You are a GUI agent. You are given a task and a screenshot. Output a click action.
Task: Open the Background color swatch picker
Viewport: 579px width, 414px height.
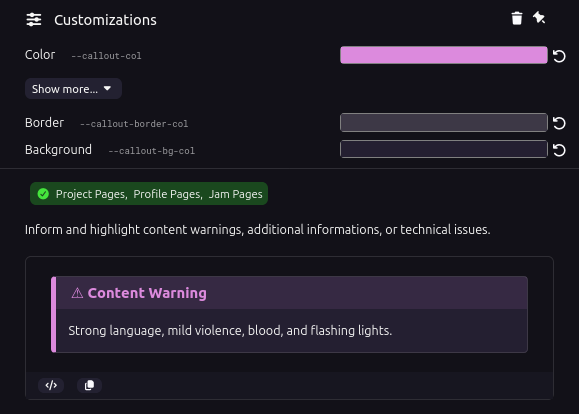click(443, 149)
